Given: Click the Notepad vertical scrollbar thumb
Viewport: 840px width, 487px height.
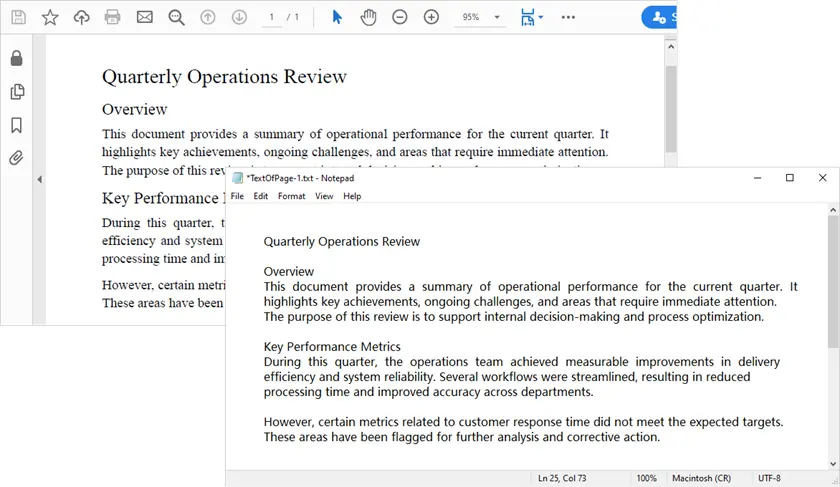Looking at the screenshot, I should click(x=833, y=282).
